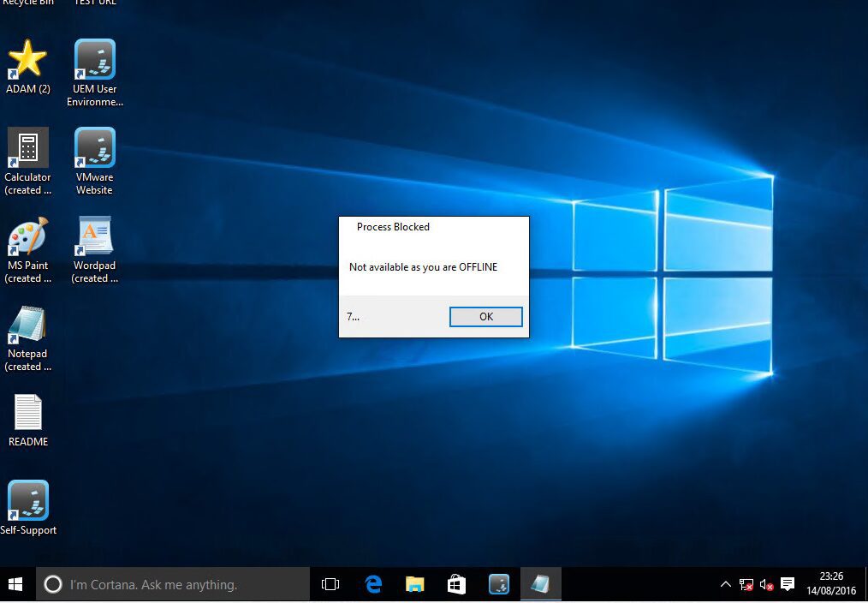Launch the MS Paint desktop shortcut
The image size is (868, 603).
27,250
